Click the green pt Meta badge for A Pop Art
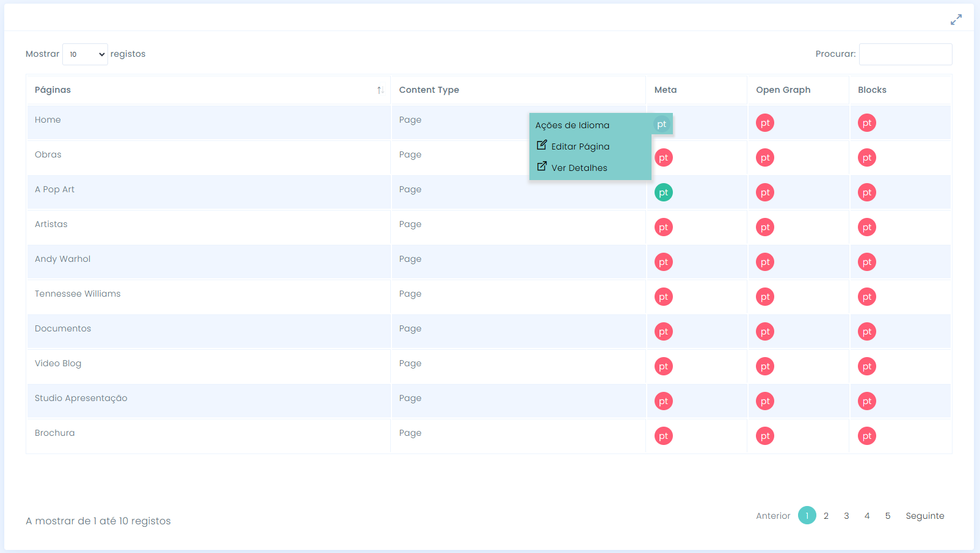 [x=663, y=193]
